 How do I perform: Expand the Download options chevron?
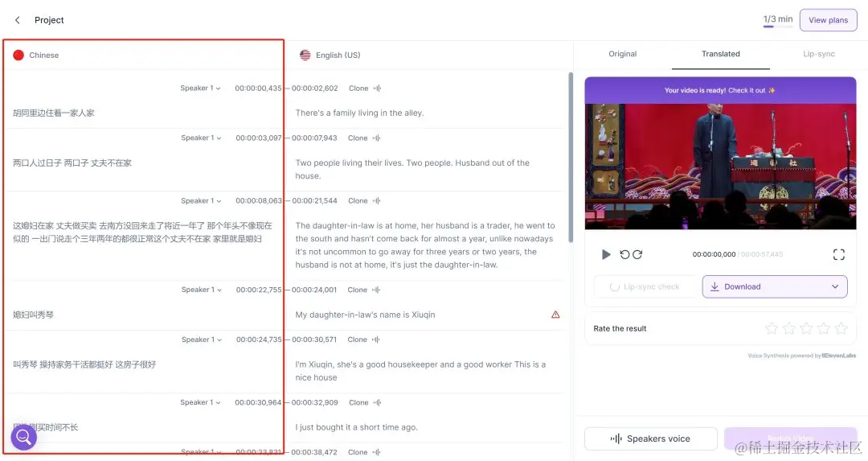tap(835, 286)
